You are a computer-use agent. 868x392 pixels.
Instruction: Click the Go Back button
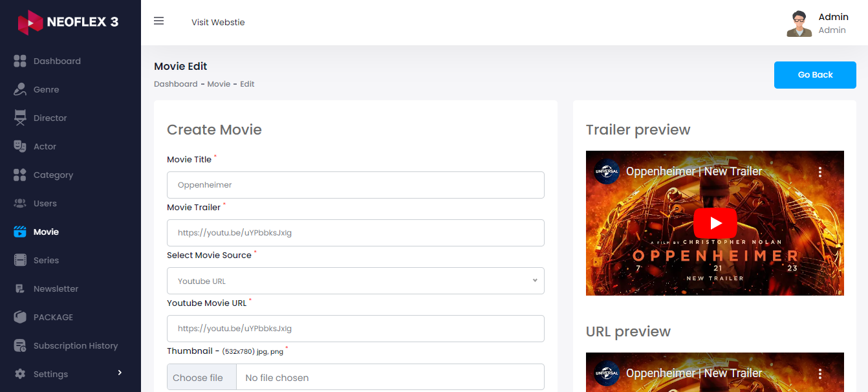[815, 75]
